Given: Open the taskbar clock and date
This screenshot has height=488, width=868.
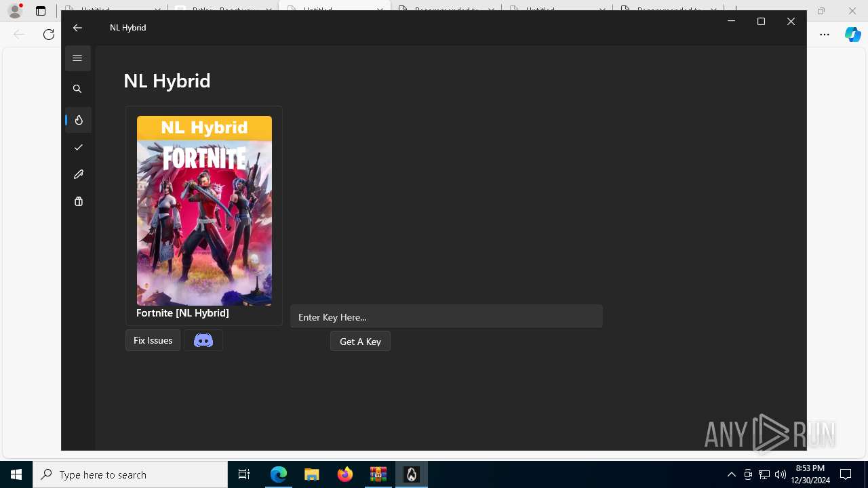Looking at the screenshot, I should click(x=810, y=474).
